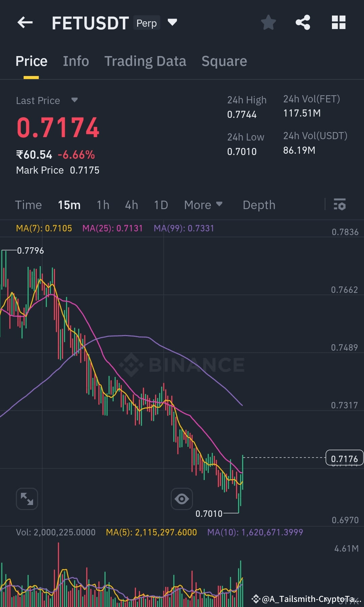The image size is (364, 607).
Task: Select the Time line chart option
Action: tap(28, 205)
